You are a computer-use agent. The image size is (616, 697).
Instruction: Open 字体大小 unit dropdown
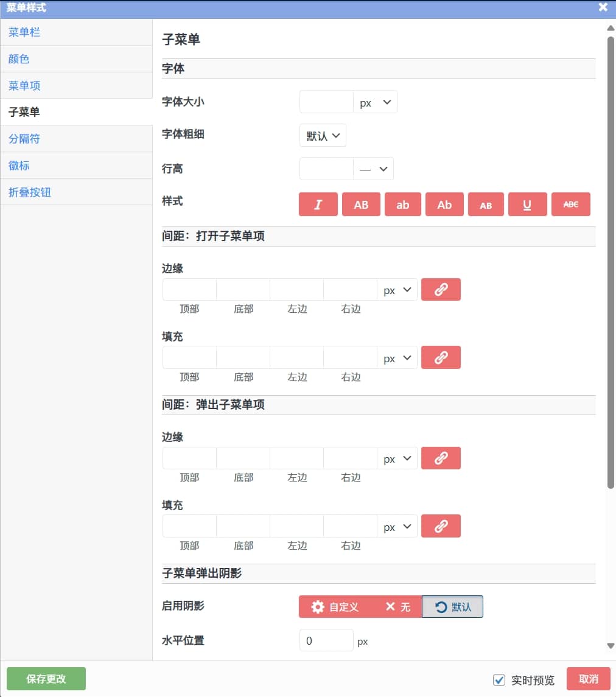click(x=375, y=102)
